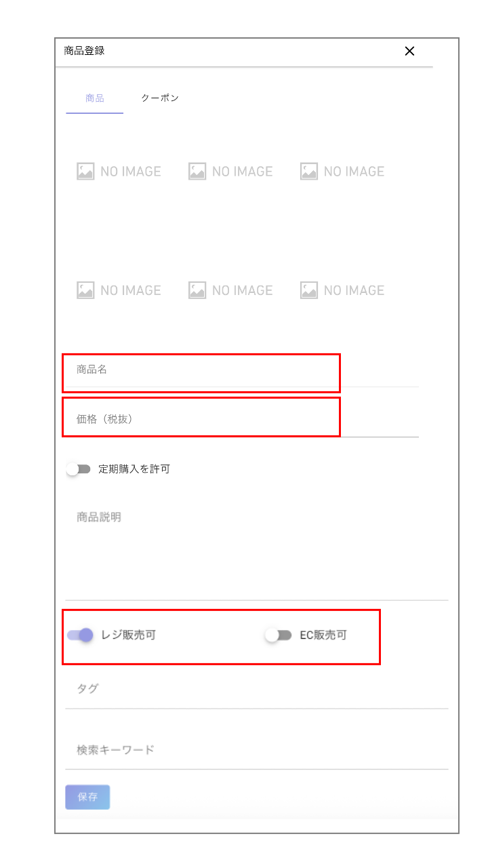Click the top-right NO IMAGE placeholder
The height and width of the screenshot is (868, 488).
343,172
